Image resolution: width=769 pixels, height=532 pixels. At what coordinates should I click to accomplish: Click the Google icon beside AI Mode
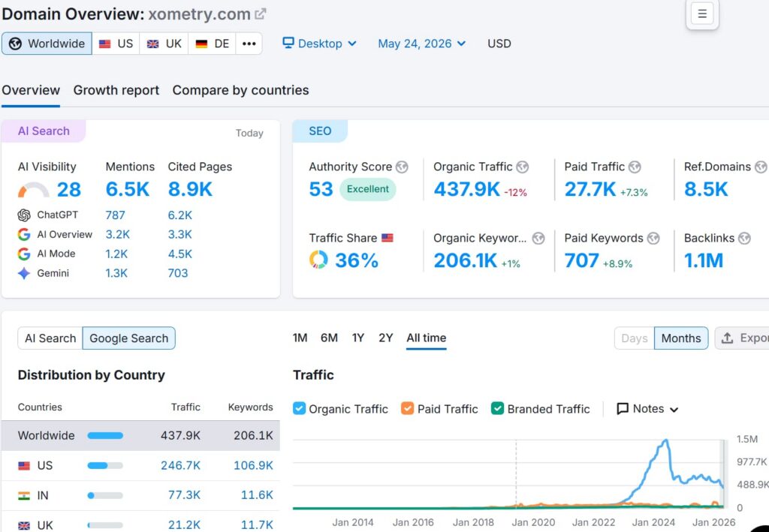tap(23, 254)
